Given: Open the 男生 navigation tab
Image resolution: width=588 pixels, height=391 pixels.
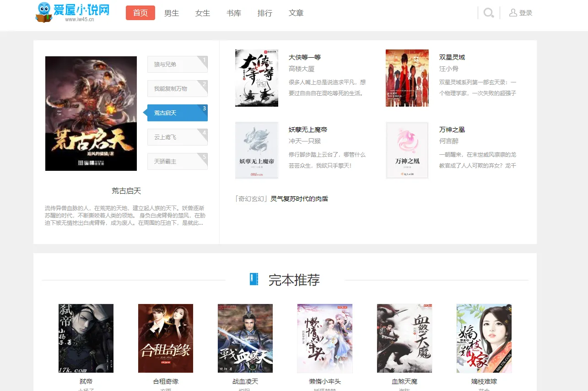Looking at the screenshot, I should [172, 13].
